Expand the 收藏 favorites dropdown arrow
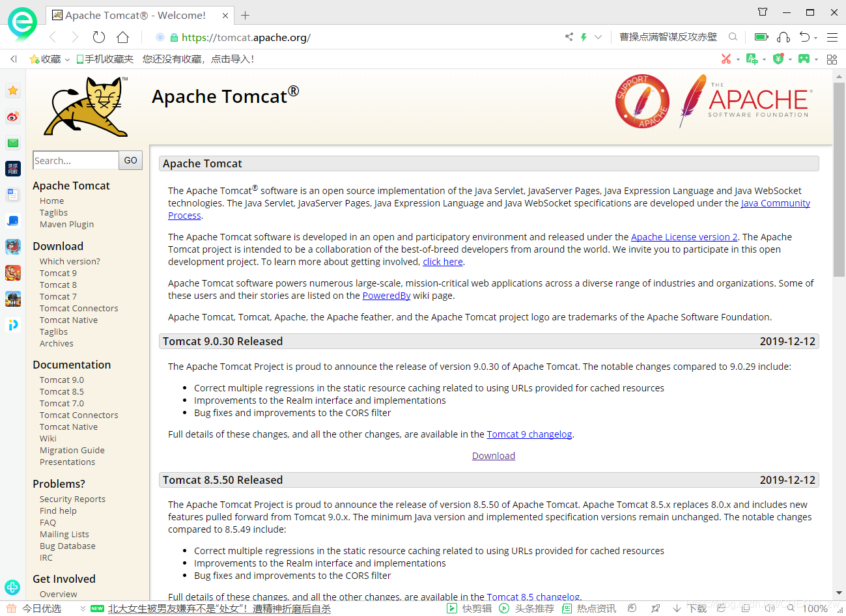This screenshot has width=846, height=616. (x=66, y=59)
